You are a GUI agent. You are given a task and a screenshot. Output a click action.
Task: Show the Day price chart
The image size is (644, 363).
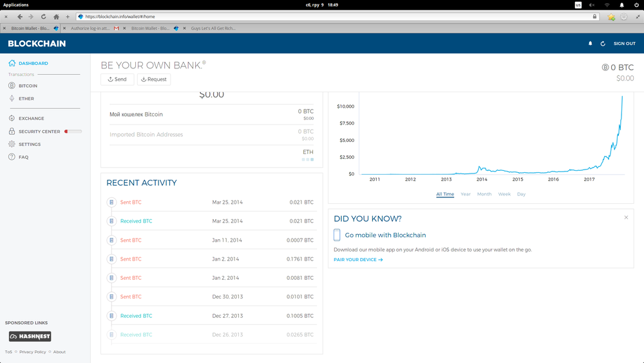pyautogui.click(x=521, y=194)
